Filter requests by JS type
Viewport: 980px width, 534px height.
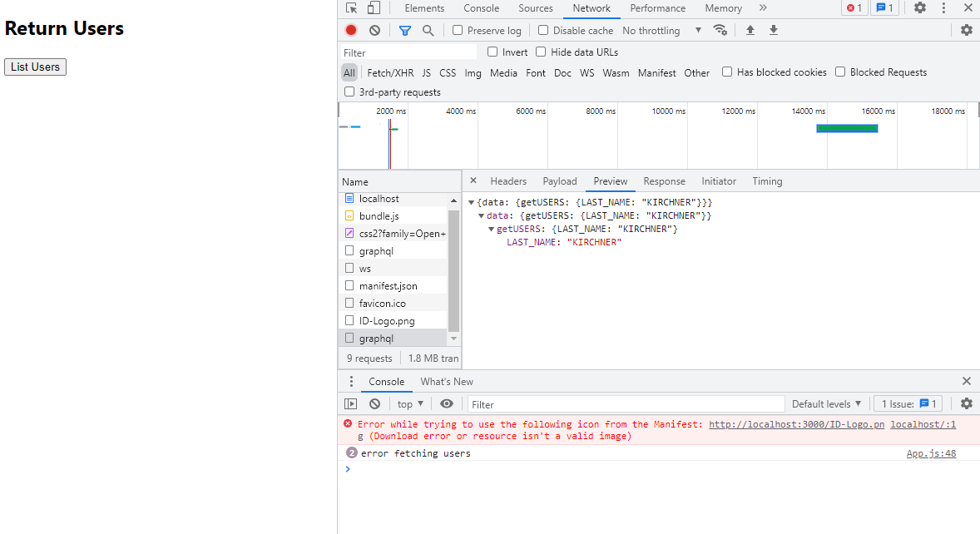426,72
